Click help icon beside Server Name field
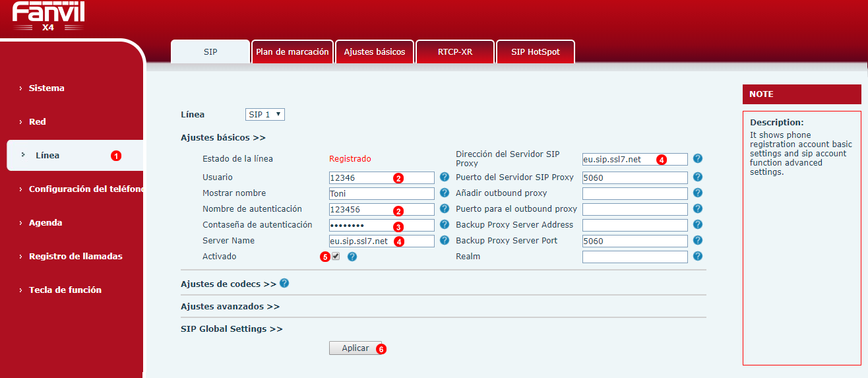 point(445,240)
